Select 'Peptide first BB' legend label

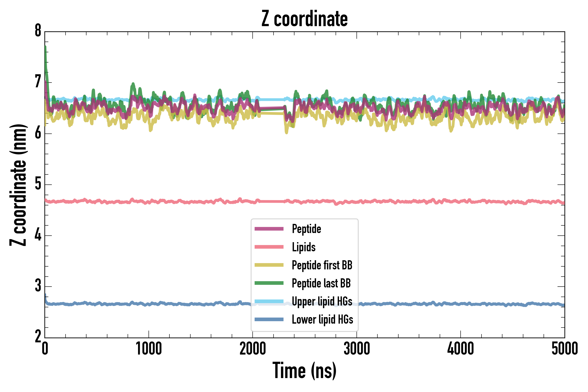[x=322, y=265]
